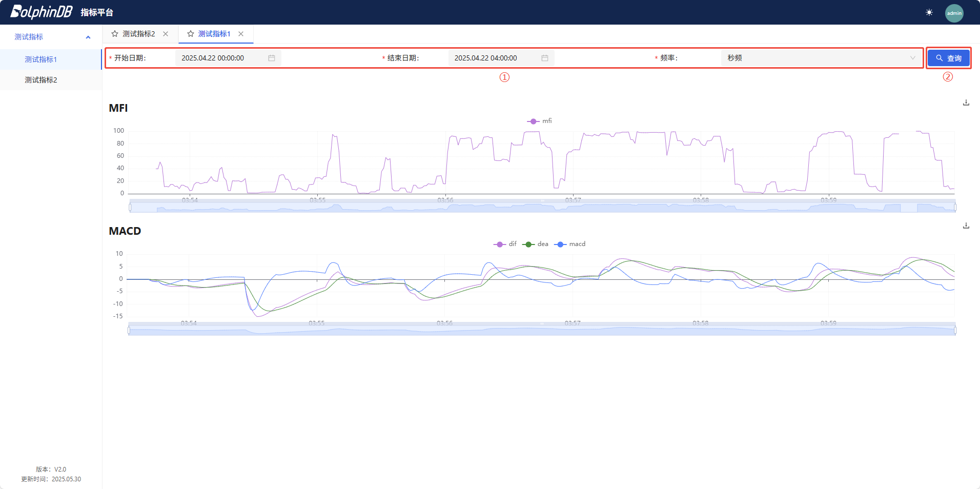The height and width of the screenshot is (489, 980).
Task: Toggle macd series in MACD legend
Action: click(x=570, y=244)
